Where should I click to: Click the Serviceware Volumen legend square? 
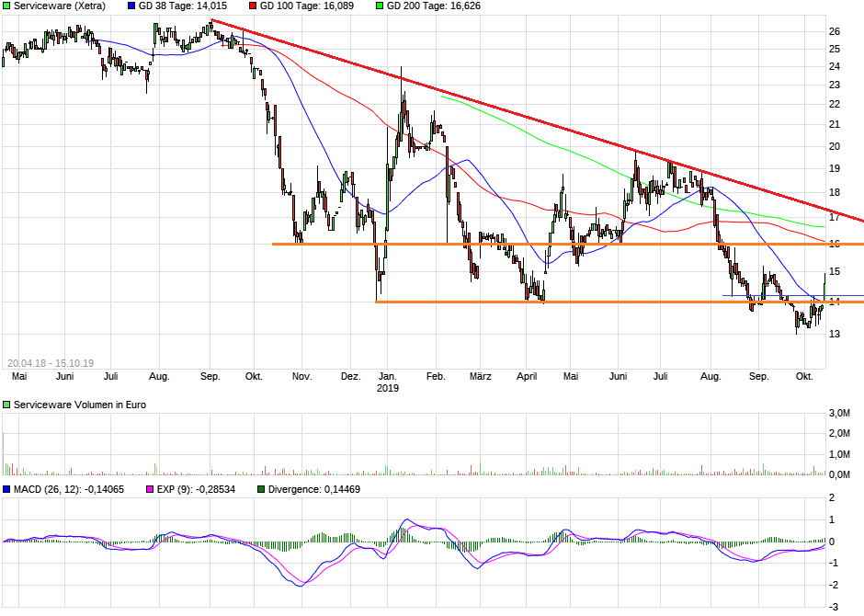pyautogui.click(x=6, y=405)
